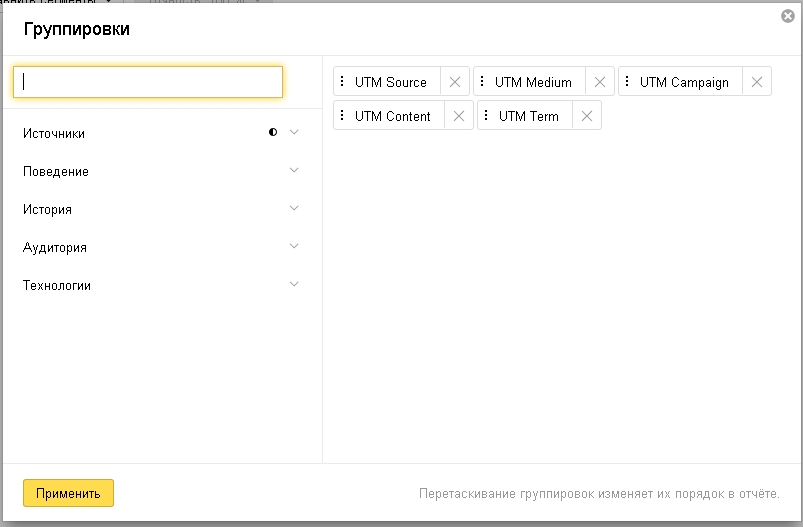Expand the Источники section chevron
Screen dimensions: 803x527
(x=294, y=133)
